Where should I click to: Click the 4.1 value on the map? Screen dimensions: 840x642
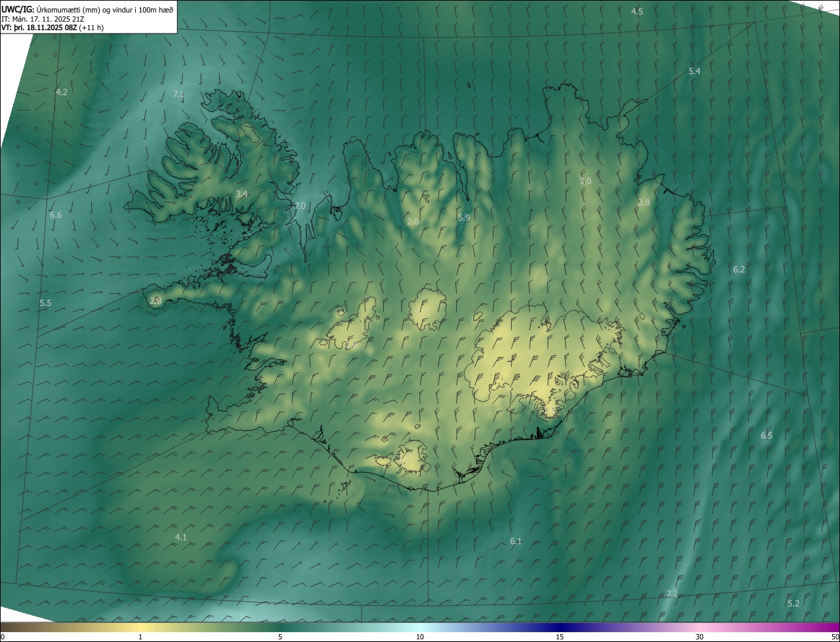click(x=180, y=538)
